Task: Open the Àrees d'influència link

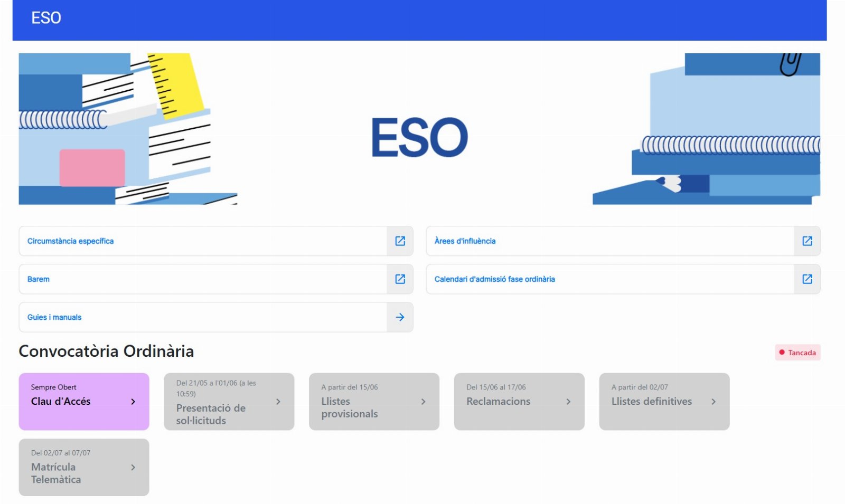Action: click(465, 241)
